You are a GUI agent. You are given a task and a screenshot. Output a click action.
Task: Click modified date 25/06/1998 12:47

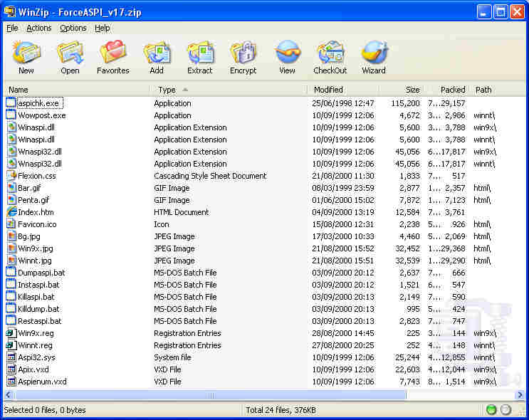point(342,103)
